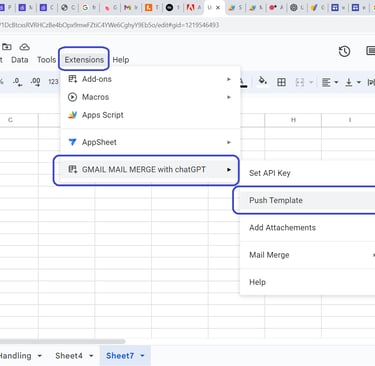This screenshot has height=366, width=375.
Task: Open the AppSheet submenu
Action: tap(150, 142)
